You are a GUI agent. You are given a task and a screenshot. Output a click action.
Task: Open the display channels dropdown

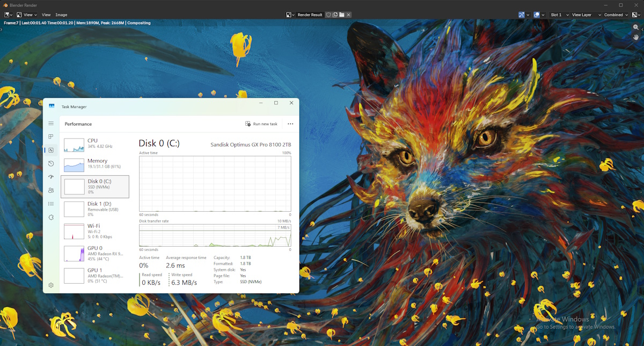point(636,15)
